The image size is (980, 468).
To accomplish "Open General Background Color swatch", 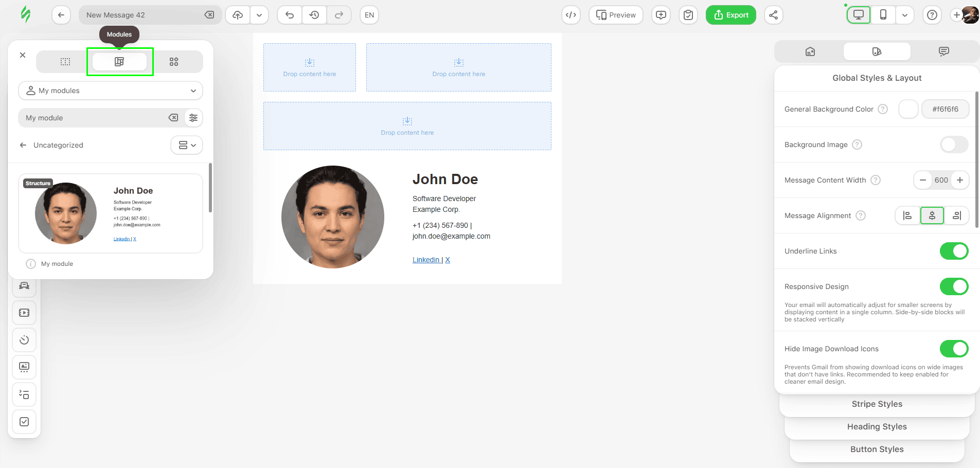I will point(908,109).
